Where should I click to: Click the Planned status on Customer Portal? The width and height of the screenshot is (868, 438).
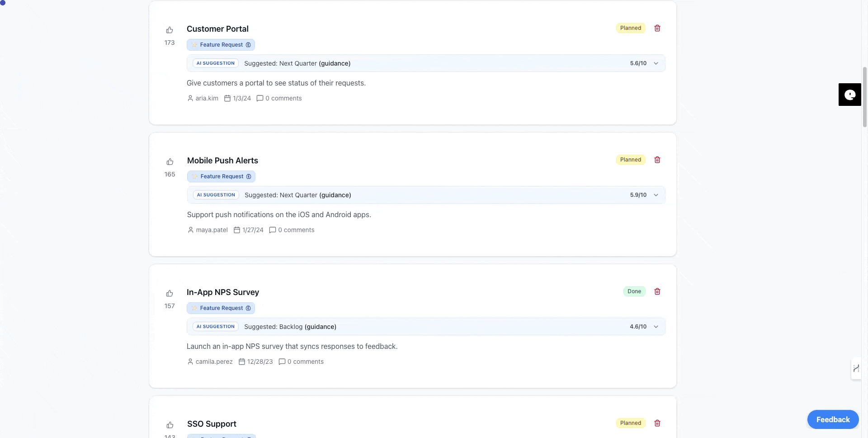pyautogui.click(x=630, y=28)
